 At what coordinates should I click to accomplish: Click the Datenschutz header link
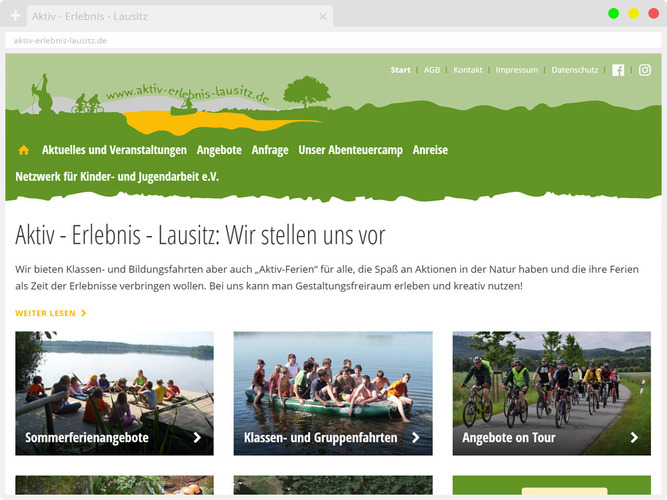click(x=574, y=70)
